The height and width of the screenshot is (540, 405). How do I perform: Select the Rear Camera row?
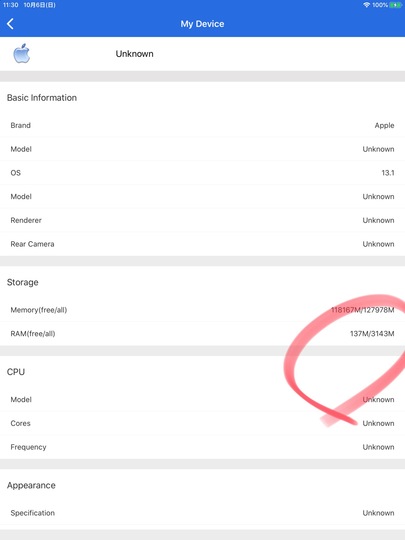[202, 244]
